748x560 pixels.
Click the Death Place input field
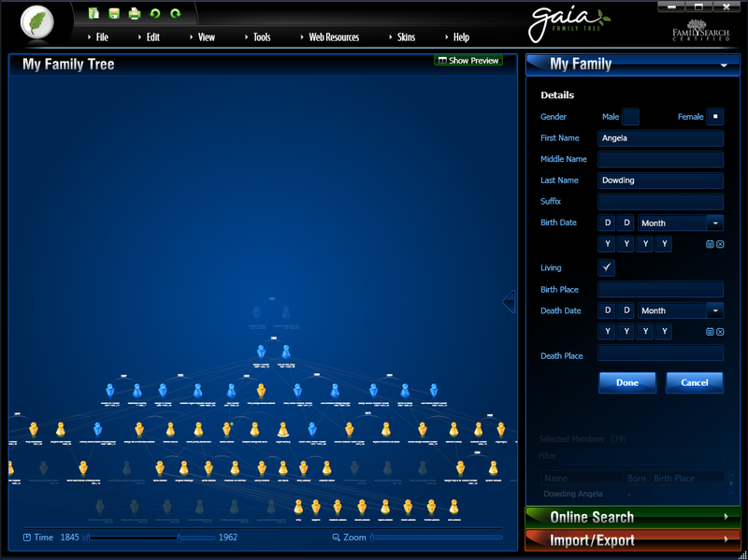pyautogui.click(x=661, y=353)
